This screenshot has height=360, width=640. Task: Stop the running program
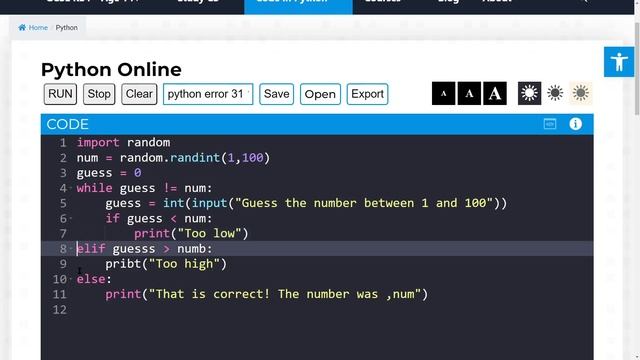tap(99, 94)
